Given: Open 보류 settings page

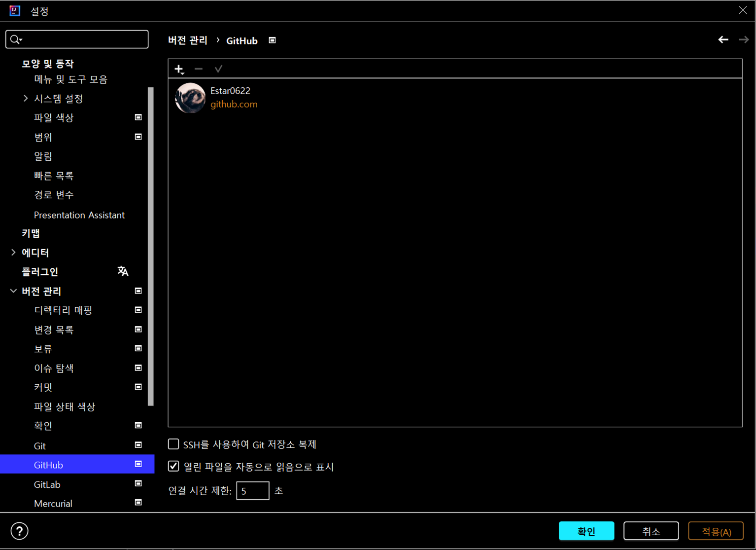Looking at the screenshot, I should pos(43,349).
